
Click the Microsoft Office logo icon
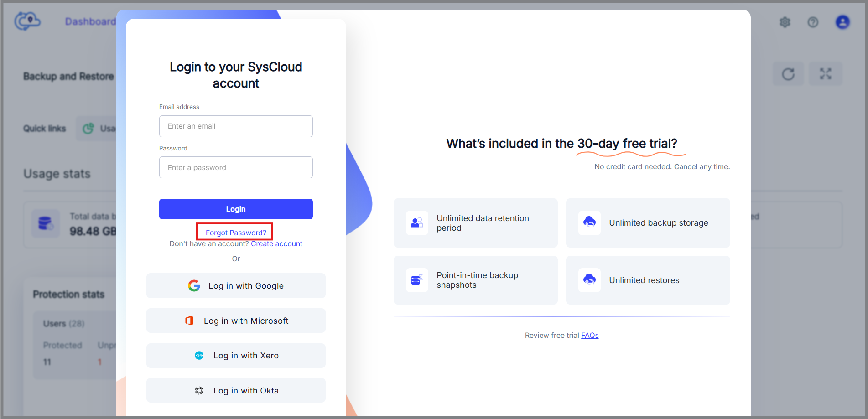(x=189, y=321)
